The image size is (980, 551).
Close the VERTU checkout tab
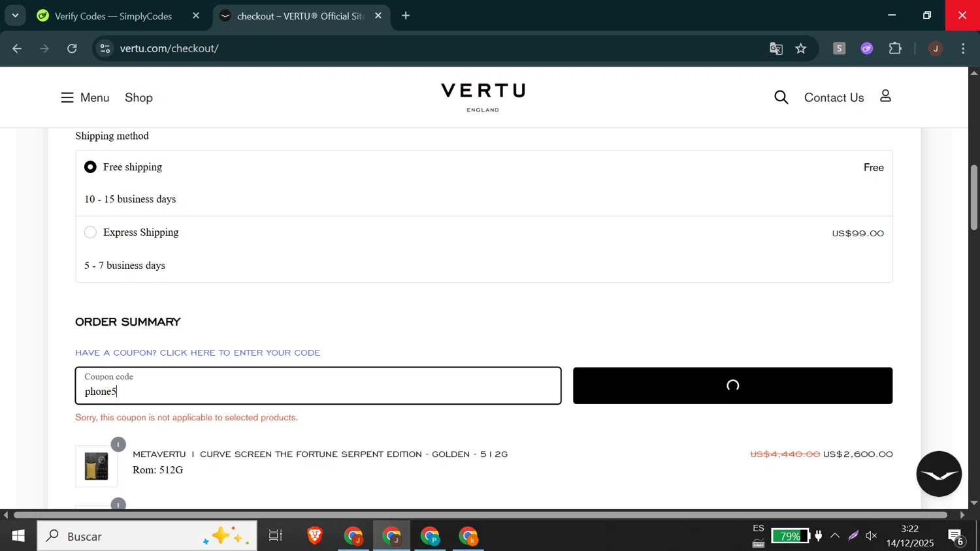tap(378, 16)
